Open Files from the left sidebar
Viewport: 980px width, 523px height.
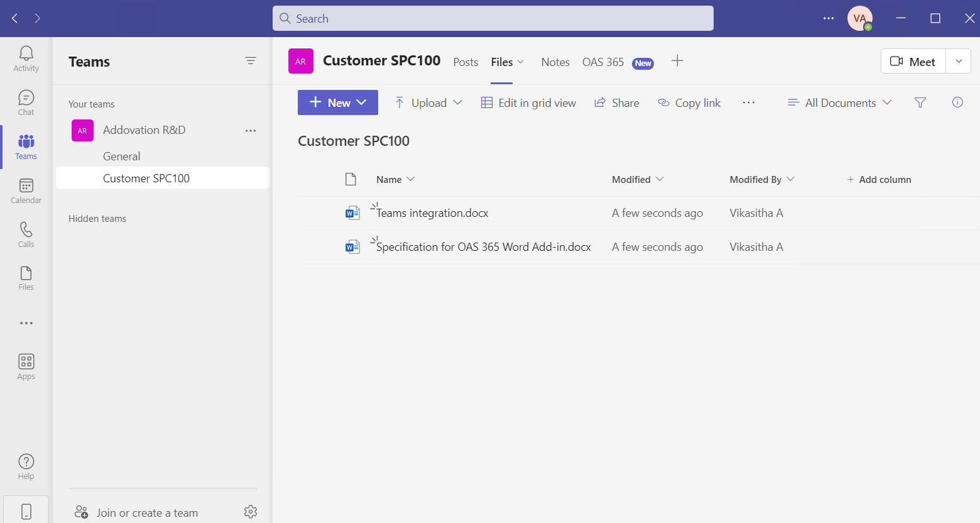click(x=26, y=277)
